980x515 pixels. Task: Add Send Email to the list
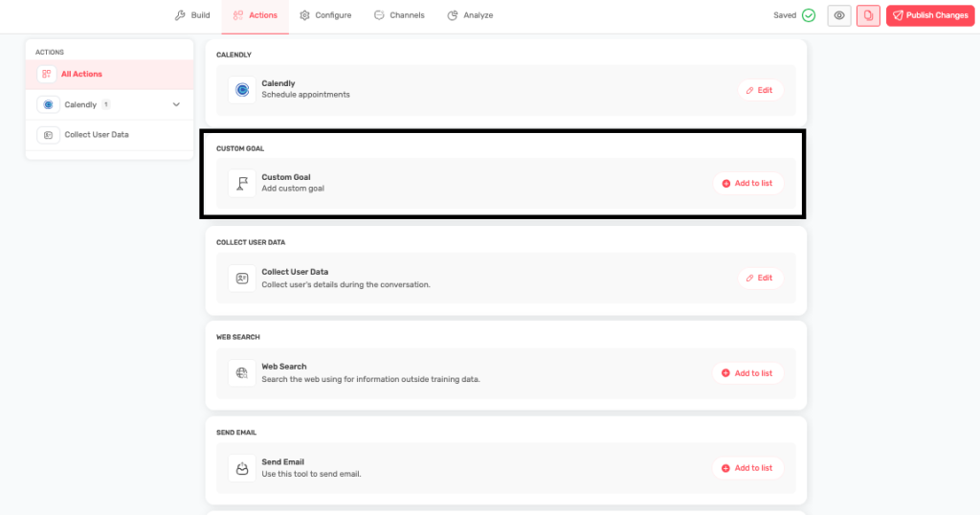pos(748,468)
